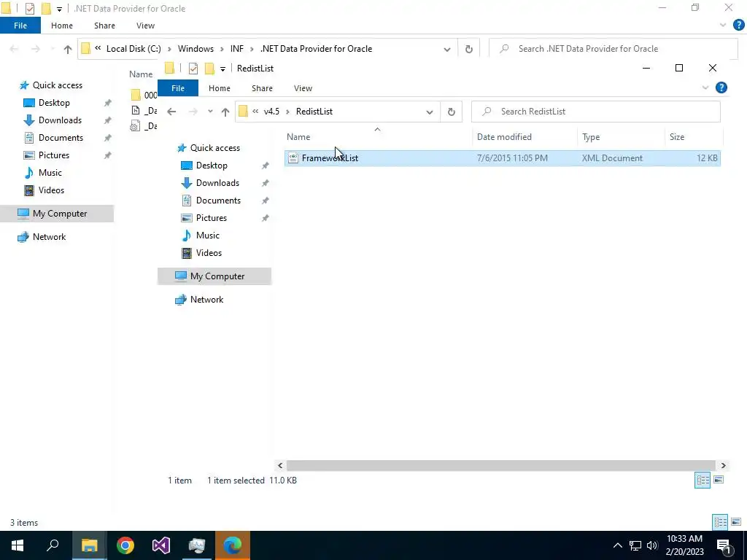Click the horizontal scrollbar in RedistList
The height and width of the screenshot is (560, 747).
[x=500, y=465]
